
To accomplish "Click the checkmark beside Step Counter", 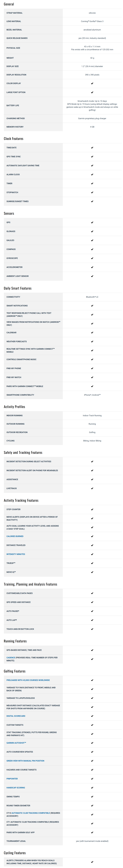I will click(92, 509).
